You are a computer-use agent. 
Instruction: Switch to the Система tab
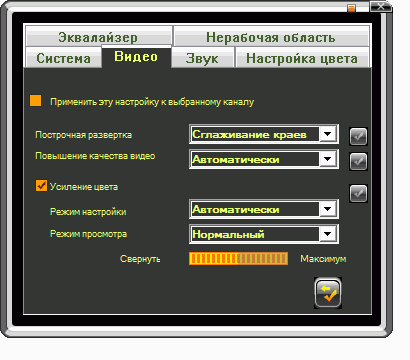(63, 58)
